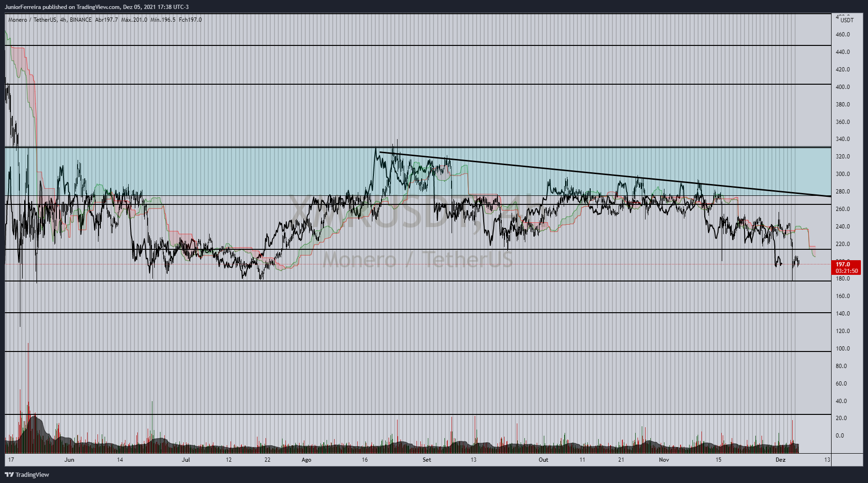Click the 440.0 price axis label

[x=843, y=52]
